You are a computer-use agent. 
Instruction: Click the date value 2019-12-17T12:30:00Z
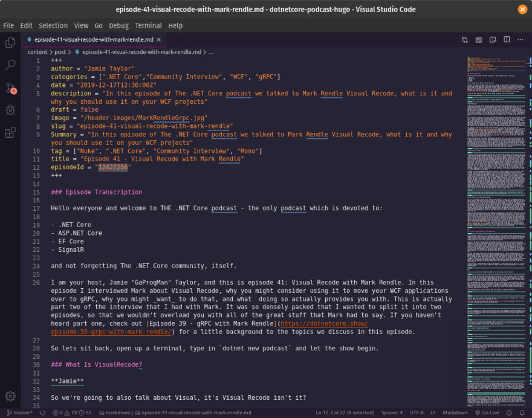pyautogui.click(x=116, y=85)
